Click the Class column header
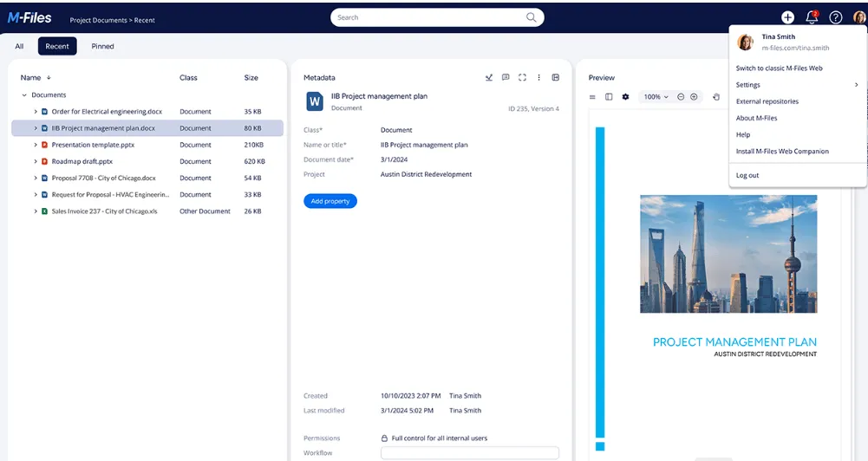The width and height of the screenshot is (868, 461). coord(188,77)
